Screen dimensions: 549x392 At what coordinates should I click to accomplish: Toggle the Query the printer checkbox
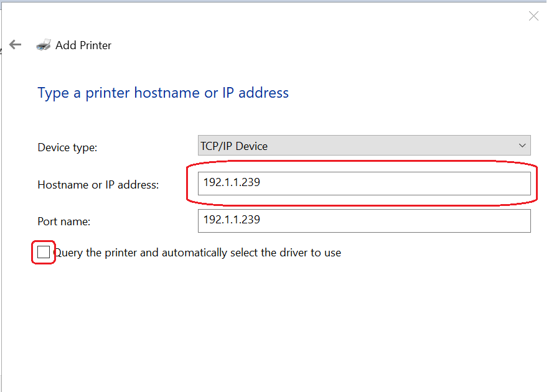[44, 252]
